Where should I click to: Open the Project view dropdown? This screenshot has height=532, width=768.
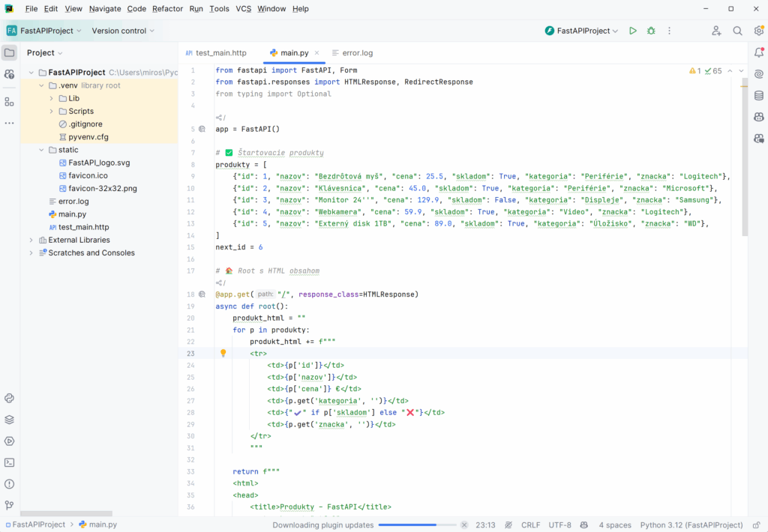44,53
